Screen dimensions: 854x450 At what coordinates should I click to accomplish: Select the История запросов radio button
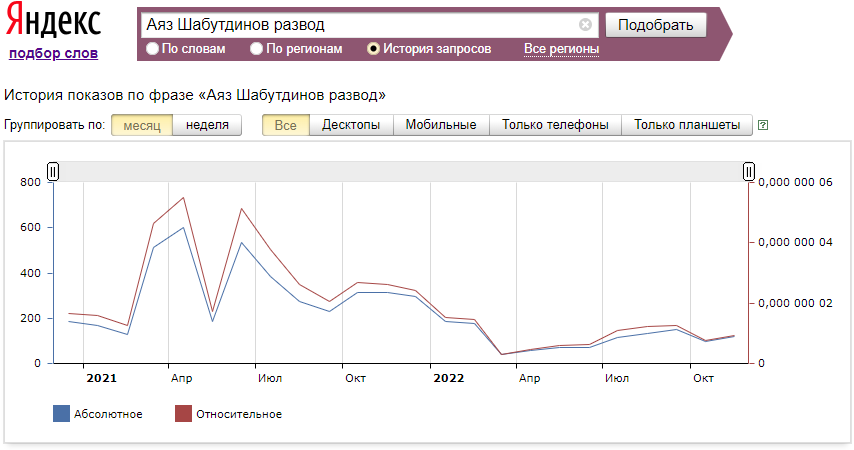374,48
